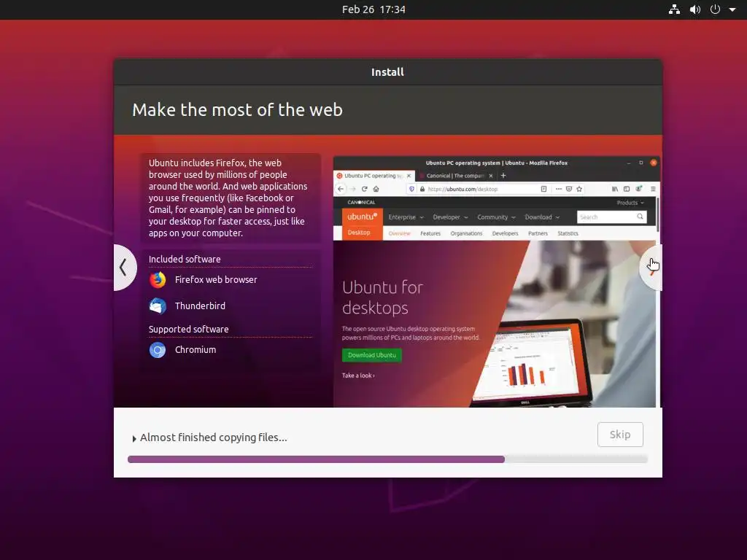
Task: Select the Desktop section tab
Action: [359, 233]
